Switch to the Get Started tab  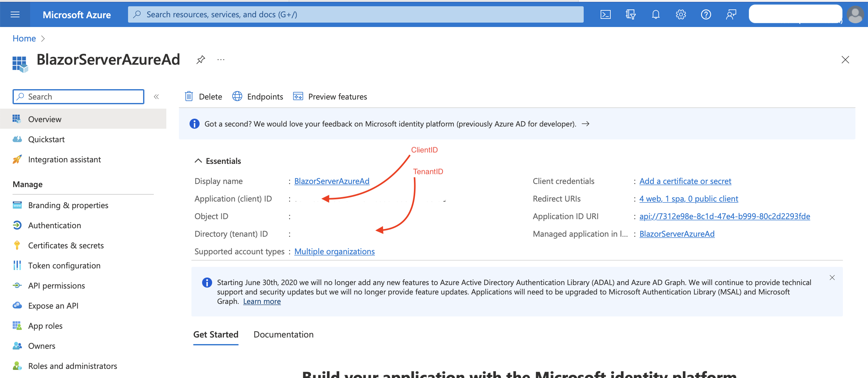click(x=216, y=334)
